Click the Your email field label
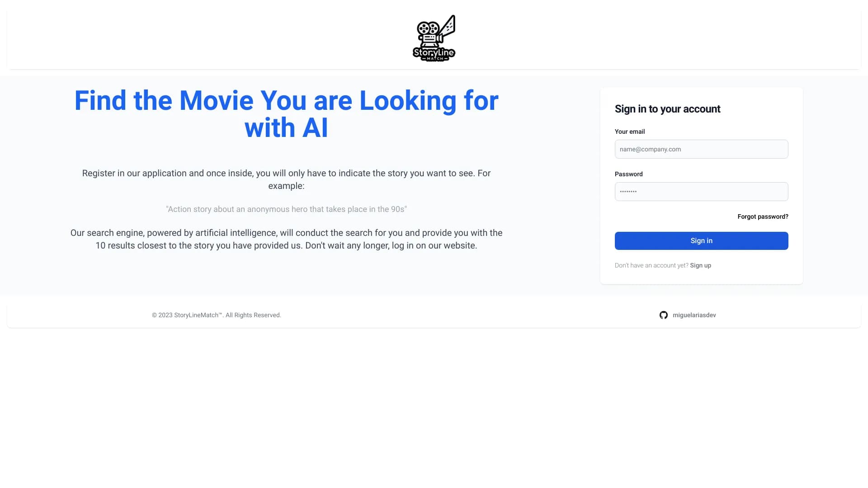Image resolution: width=868 pixels, height=488 pixels. [629, 131]
